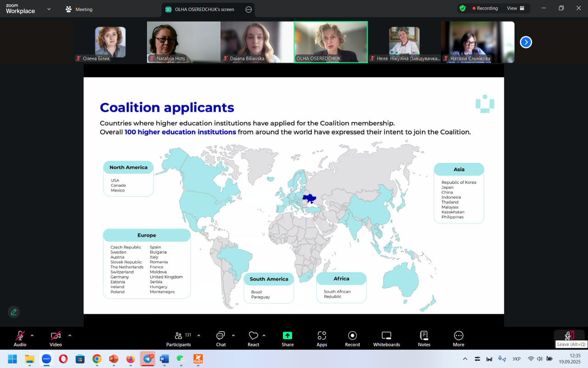Click the green Share screen icon
The height and width of the screenshot is (368, 588).
point(288,336)
